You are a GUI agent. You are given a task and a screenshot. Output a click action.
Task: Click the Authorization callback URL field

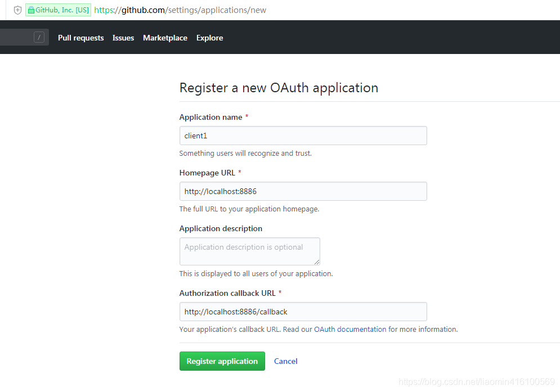click(303, 312)
